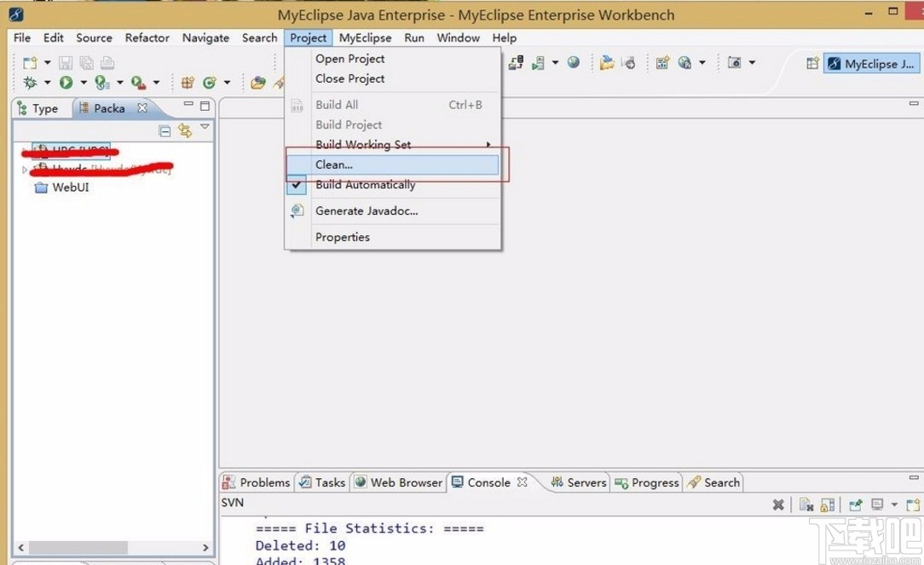Click the New Java Class icon
Image resolution: width=924 pixels, height=565 pixels.
point(209,83)
